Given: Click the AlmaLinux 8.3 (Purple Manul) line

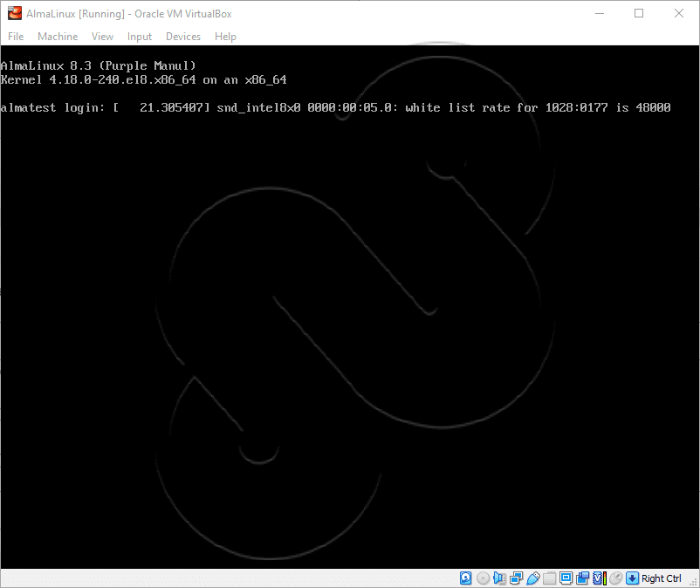Looking at the screenshot, I should [99, 66].
